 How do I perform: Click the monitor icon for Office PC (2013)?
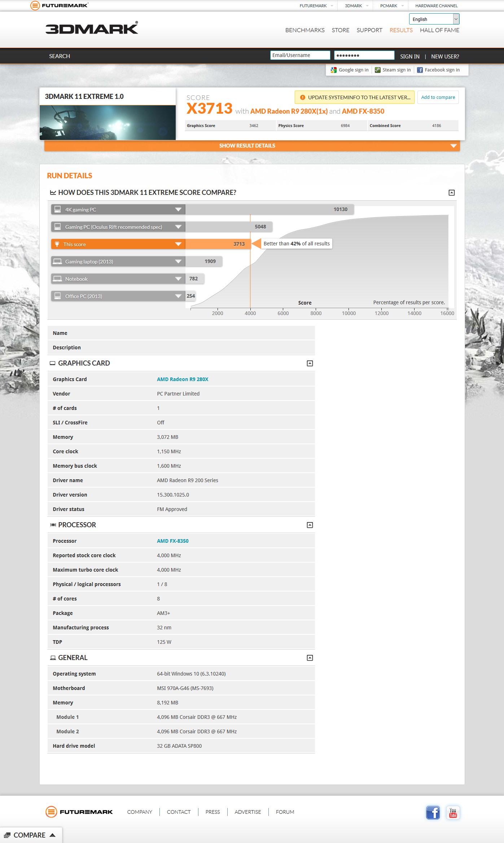coord(57,296)
